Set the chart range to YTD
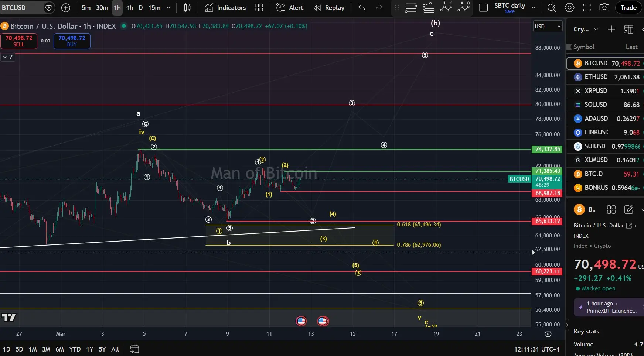Viewport: 644px width, 356px height. pyautogui.click(x=75, y=349)
